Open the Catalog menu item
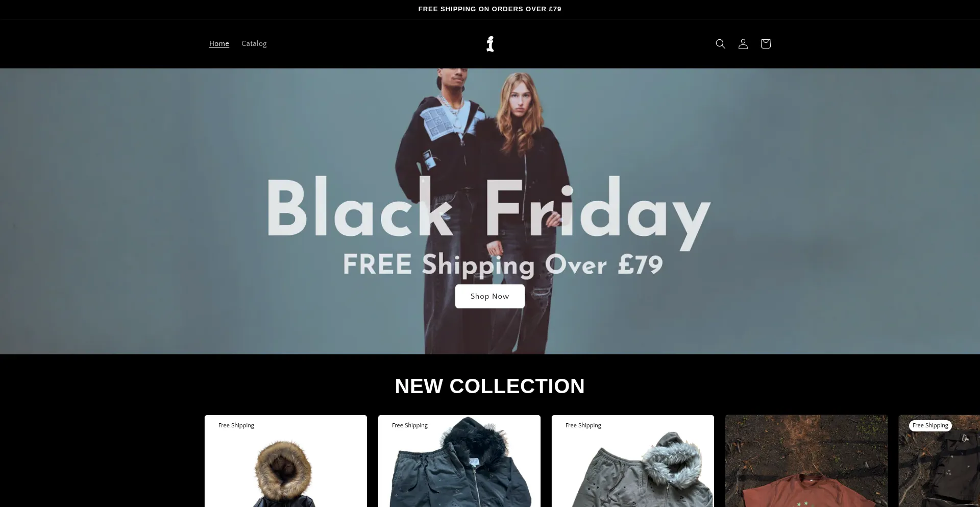This screenshot has width=980, height=507. 254,44
